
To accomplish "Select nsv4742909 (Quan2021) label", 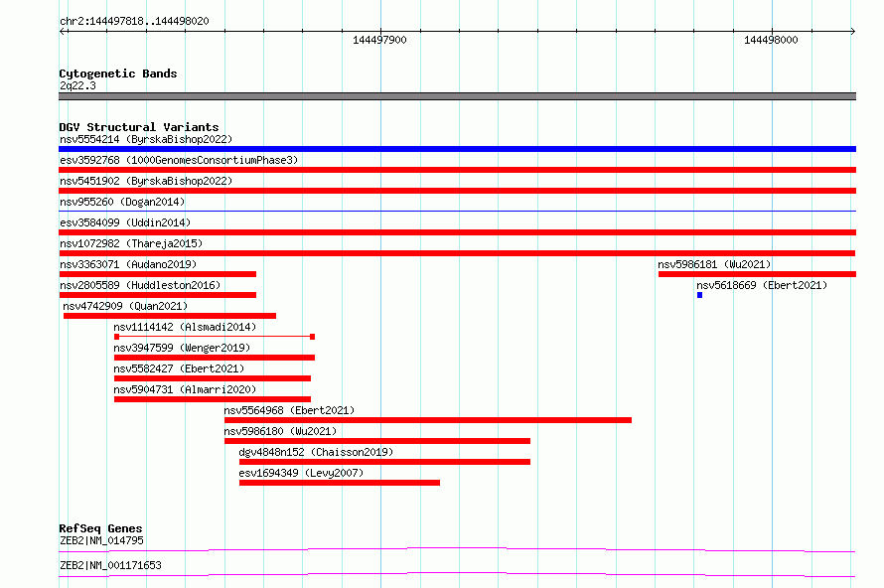I will click(x=125, y=306).
